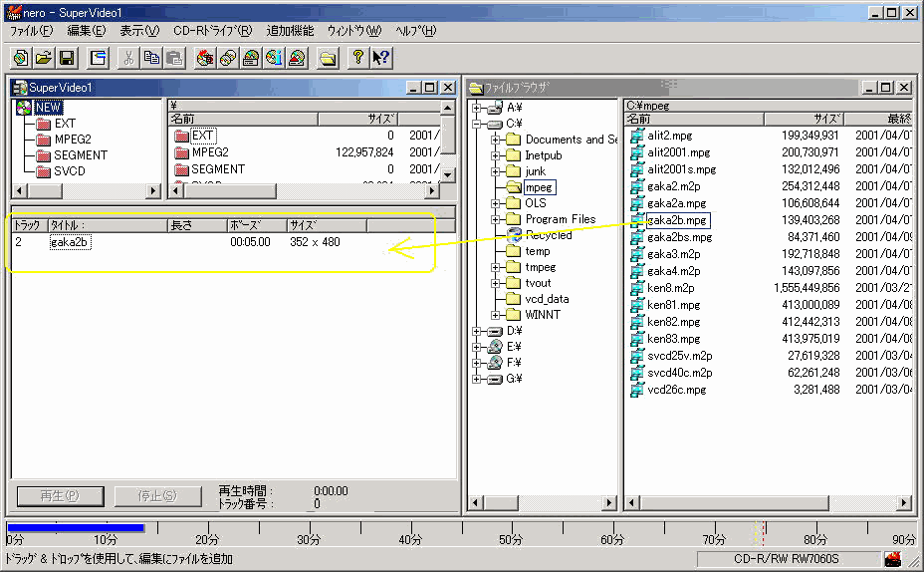This screenshot has height=572, width=924.
Task: Open the file browser via the folder toolbar icon
Action: click(x=328, y=58)
